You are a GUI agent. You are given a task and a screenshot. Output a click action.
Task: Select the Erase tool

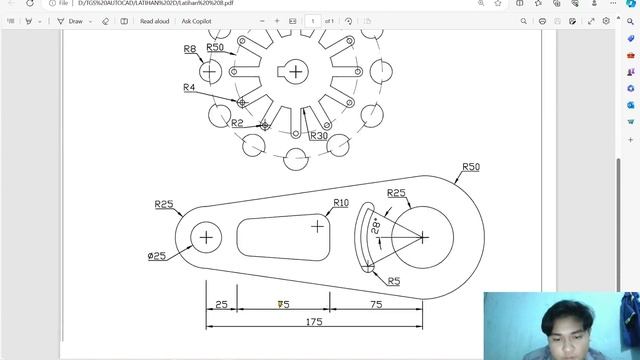[105, 21]
